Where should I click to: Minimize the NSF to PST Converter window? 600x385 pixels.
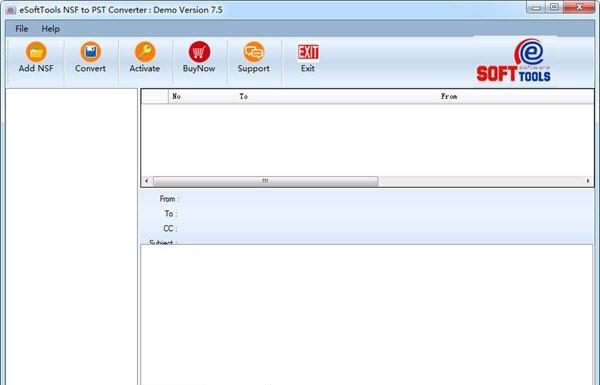tap(536, 8)
